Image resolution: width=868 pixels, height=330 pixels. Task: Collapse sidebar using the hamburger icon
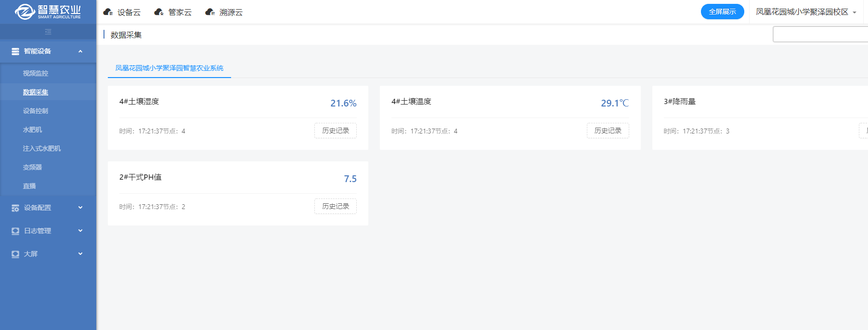48,32
